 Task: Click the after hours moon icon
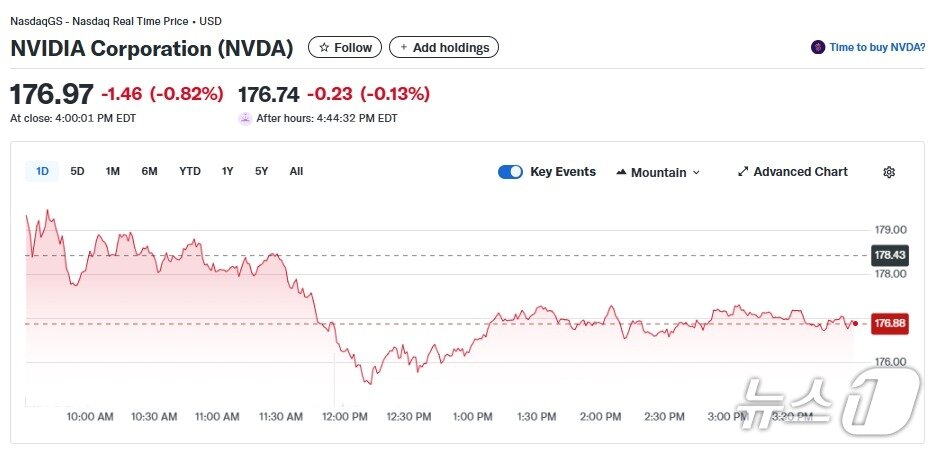(x=245, y=118)
